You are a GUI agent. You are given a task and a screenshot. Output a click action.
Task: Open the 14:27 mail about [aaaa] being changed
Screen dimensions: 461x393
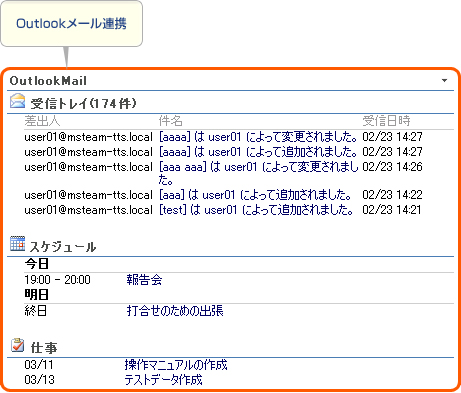258,137
